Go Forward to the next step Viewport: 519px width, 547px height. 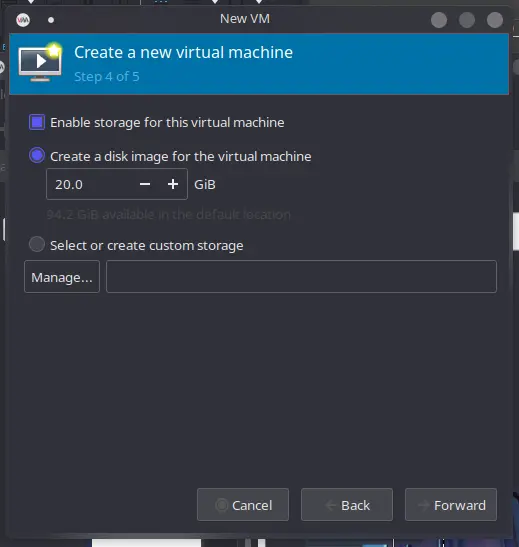coord(451,505)
